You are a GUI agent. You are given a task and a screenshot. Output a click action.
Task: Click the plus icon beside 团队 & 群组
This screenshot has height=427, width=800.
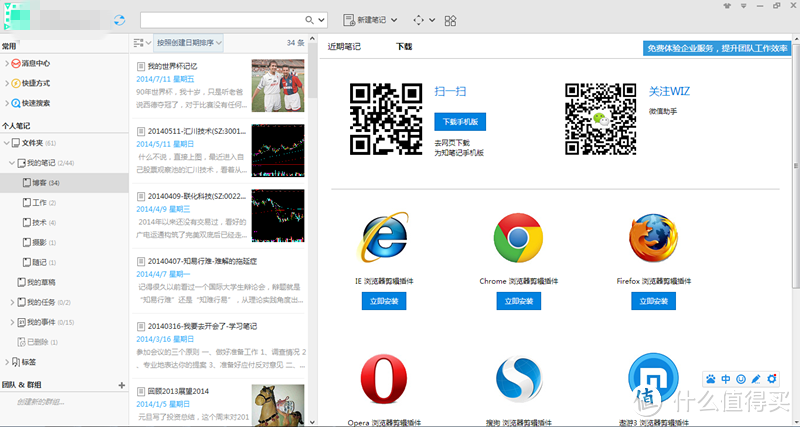pyautogui.click(x=121, y=385)
